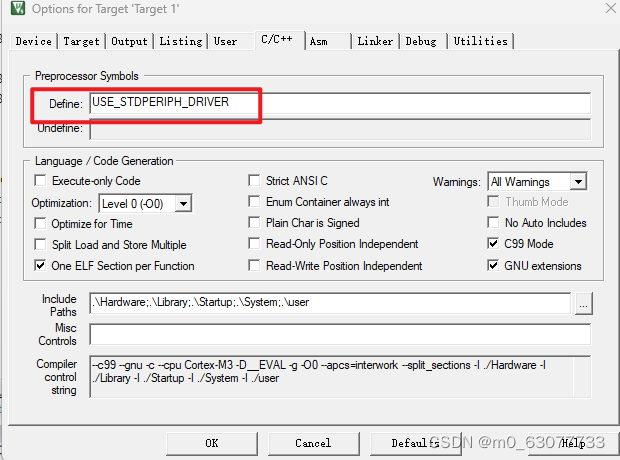
Task: Click the Include Paths text field
Action: coord(330,303)
